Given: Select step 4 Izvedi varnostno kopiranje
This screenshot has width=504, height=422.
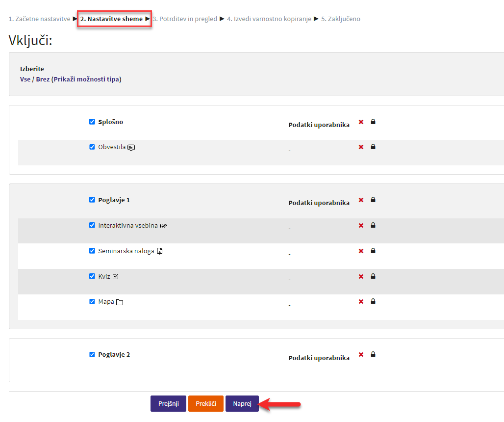Looking at the screenshot, I should [269, 19].
